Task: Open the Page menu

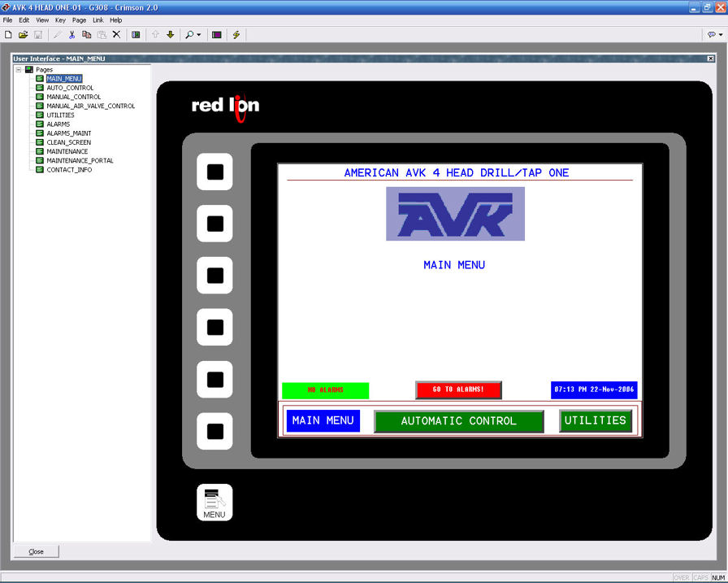Action: [x=80, y=20]
